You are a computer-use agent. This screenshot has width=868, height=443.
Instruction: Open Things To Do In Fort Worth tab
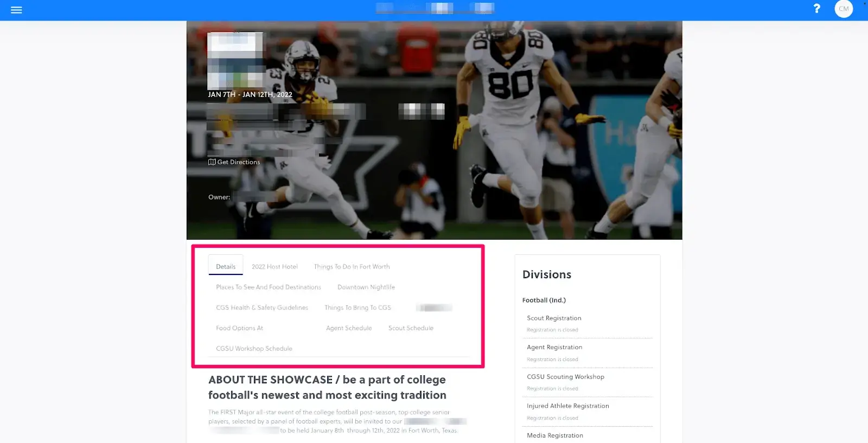click(x=352, y=267)
